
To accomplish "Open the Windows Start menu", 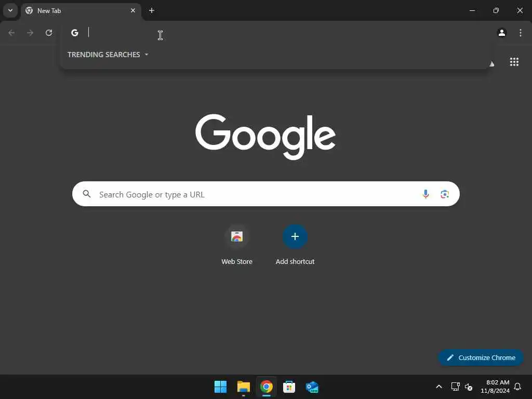I will [220, 387].
